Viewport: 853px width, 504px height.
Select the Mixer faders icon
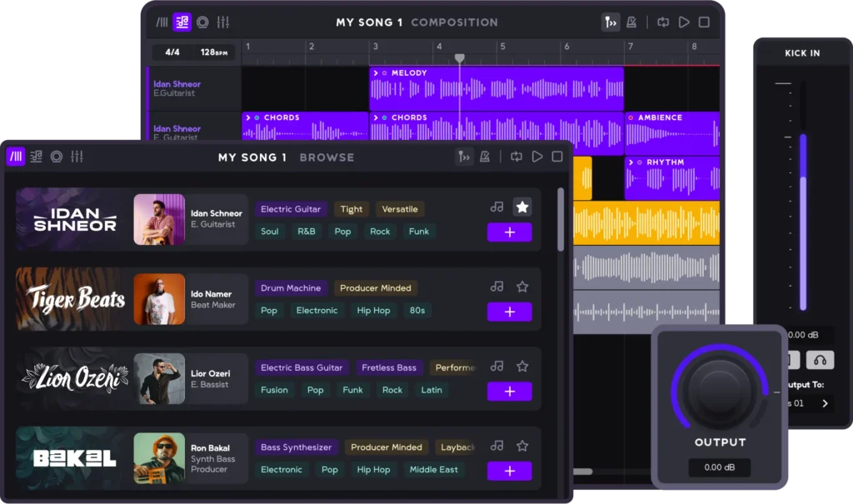tap(77, 157)
